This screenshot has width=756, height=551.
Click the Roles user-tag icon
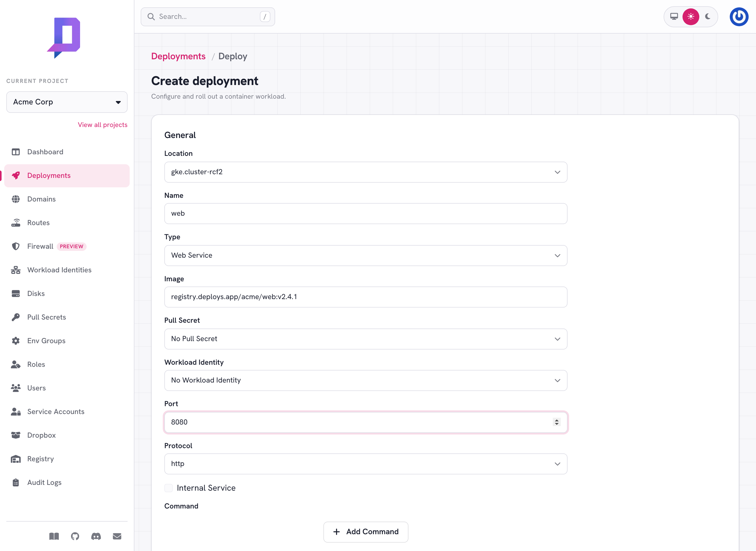click(16, 364)
